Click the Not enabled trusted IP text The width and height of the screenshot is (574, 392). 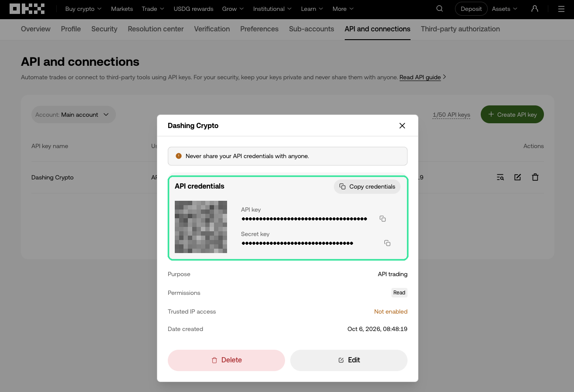click(x=391, y=311)
